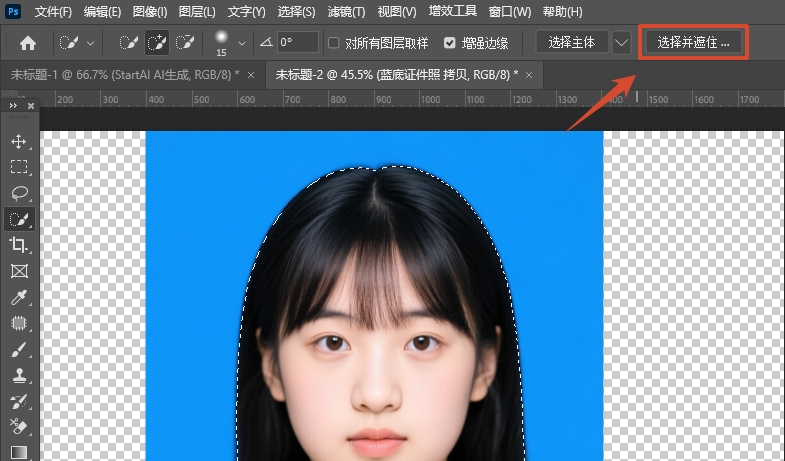Screen dimensions: 785x461
Task: Close the 未标题-2 document tab
Action: (529, 75)
